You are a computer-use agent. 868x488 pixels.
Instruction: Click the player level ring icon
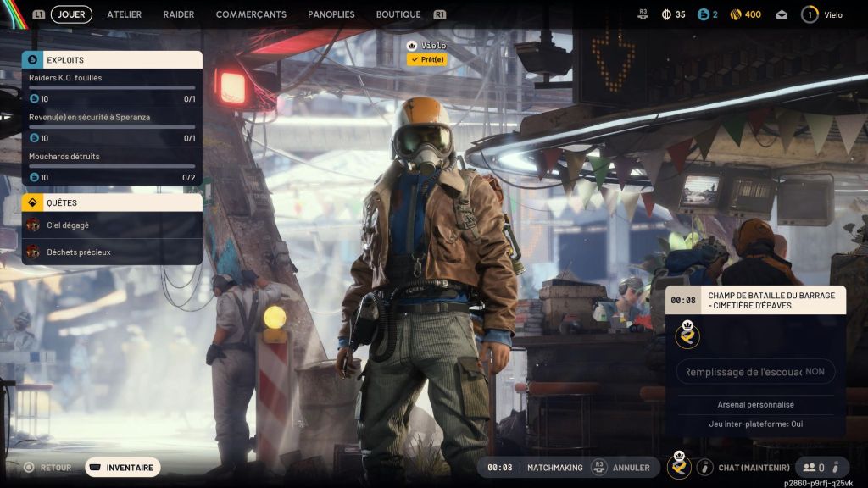[810, 14]
